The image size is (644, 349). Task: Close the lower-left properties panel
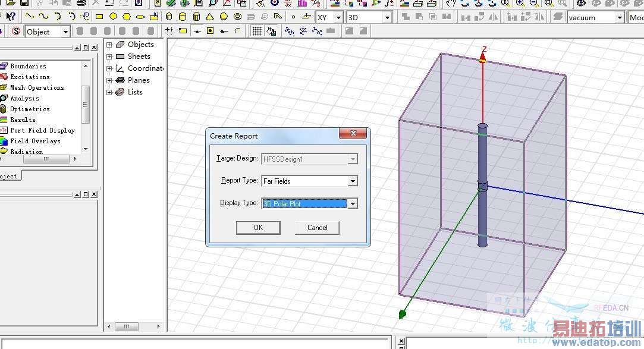[x=94, y=194]
